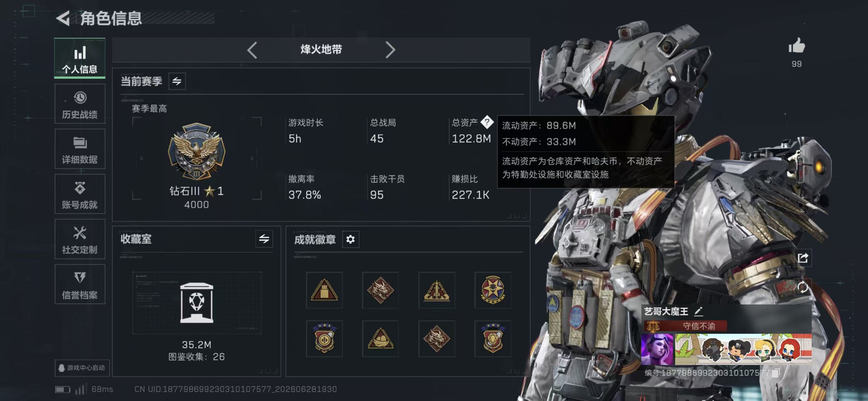This screenshot has height=401, width=868.
Task: Toggle the 当前赛季 season swap button
Action: [x=177, y=81]
